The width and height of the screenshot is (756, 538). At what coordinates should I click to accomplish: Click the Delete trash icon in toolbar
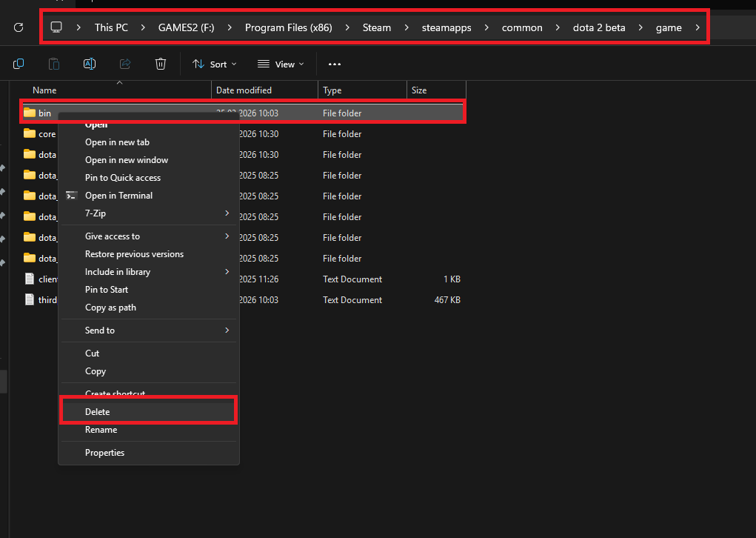pyautogui.click(x=161, y=64)
